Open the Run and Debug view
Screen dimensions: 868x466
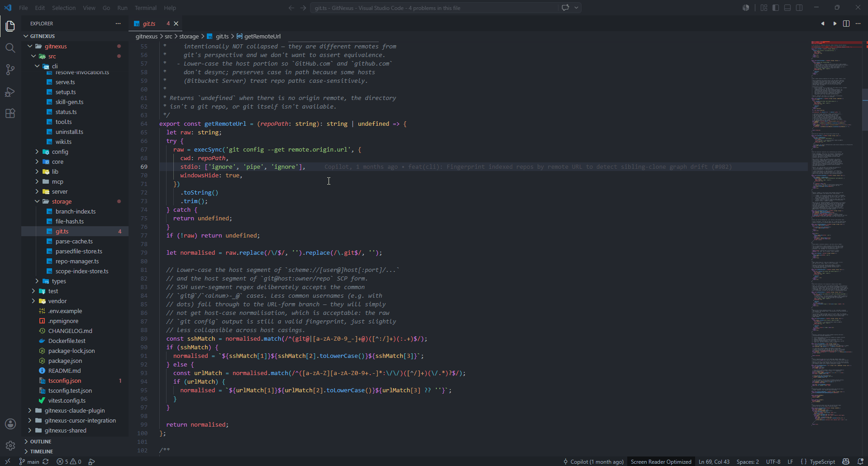point(10,92)
